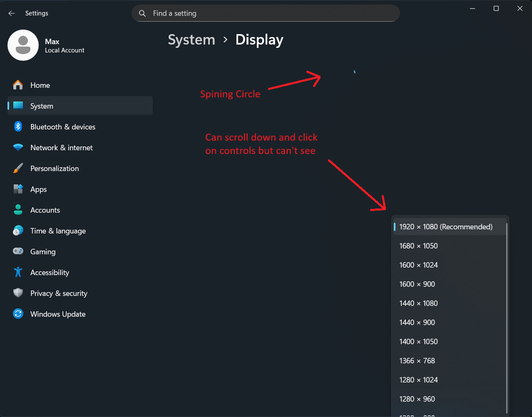Choose 1600 × 1024 resolution
This screenshot has width=532, height=417.
point(450,265)
